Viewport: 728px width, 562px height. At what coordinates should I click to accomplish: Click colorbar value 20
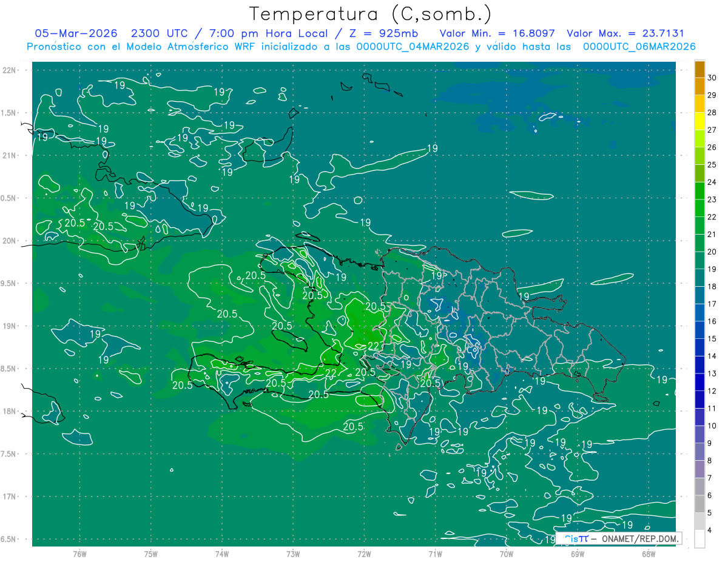(x=712, y=252)
